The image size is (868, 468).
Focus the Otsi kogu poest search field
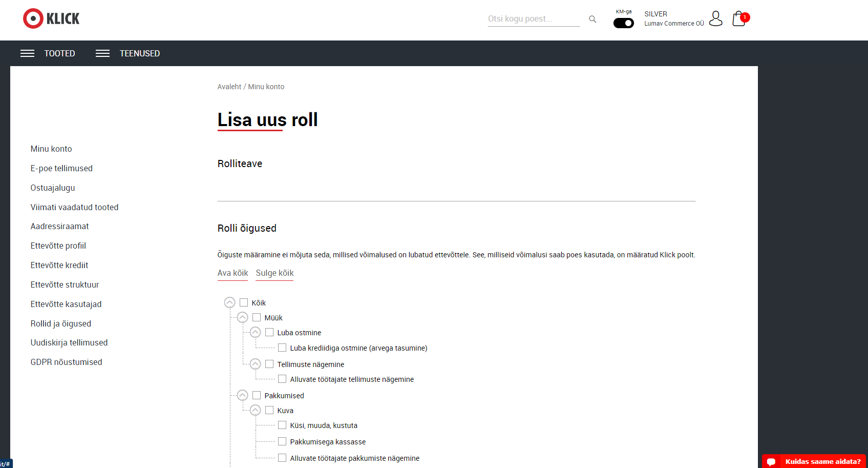tap(533, 19)
